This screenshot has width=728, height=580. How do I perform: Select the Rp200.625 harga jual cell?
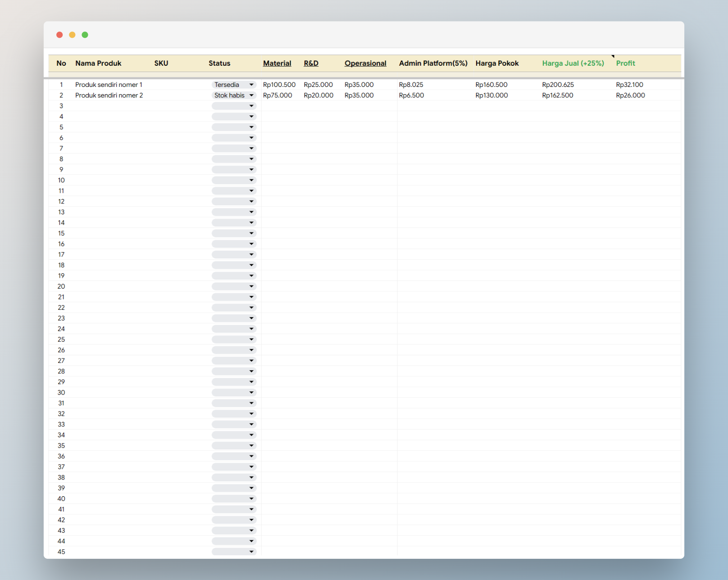point(558,85)
